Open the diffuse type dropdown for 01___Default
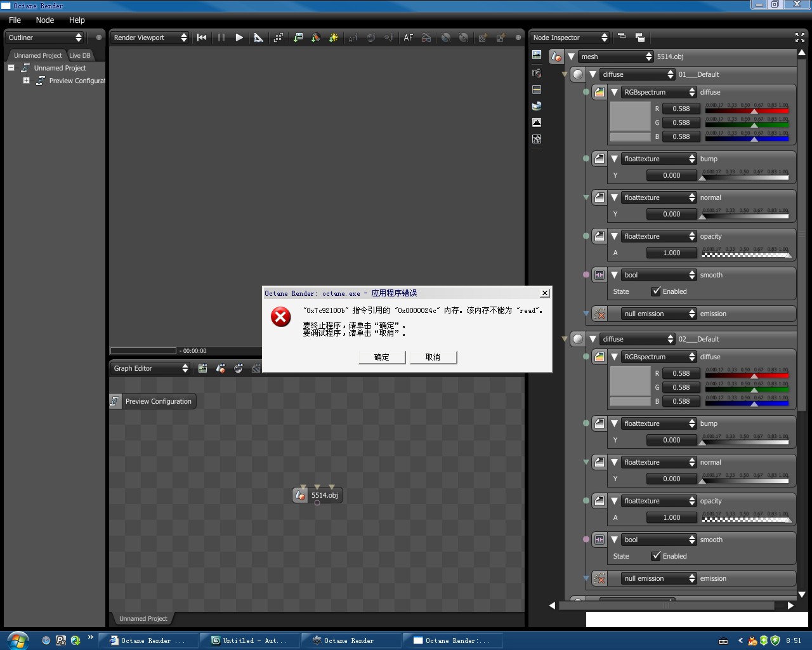The width and height of the screenshot is (812, 650). 637,74
